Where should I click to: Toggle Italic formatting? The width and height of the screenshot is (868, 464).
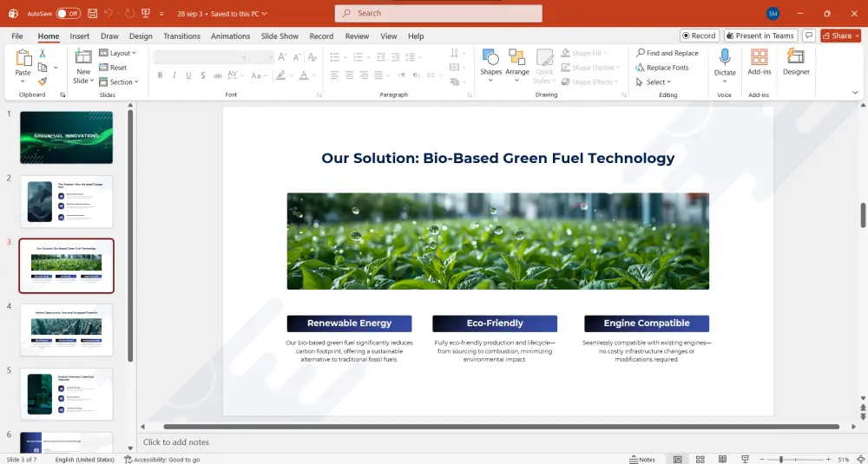[174, 75]
